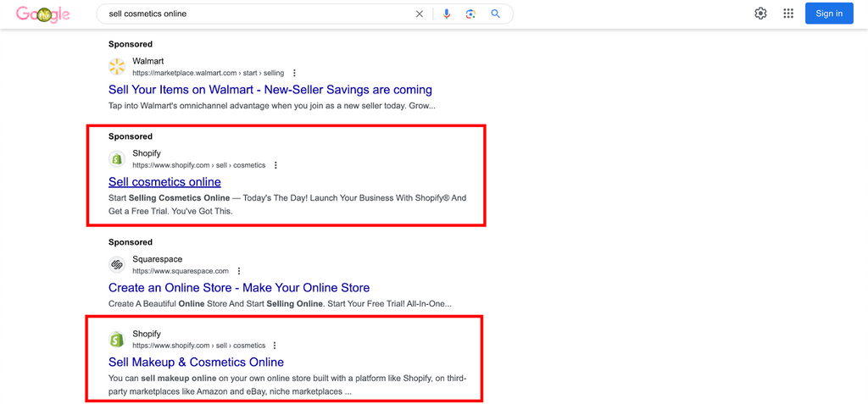Click the Sign in button

click(829, 14)
